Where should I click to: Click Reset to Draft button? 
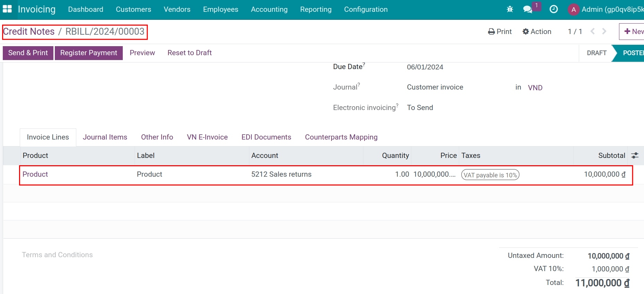click(190, 53)
